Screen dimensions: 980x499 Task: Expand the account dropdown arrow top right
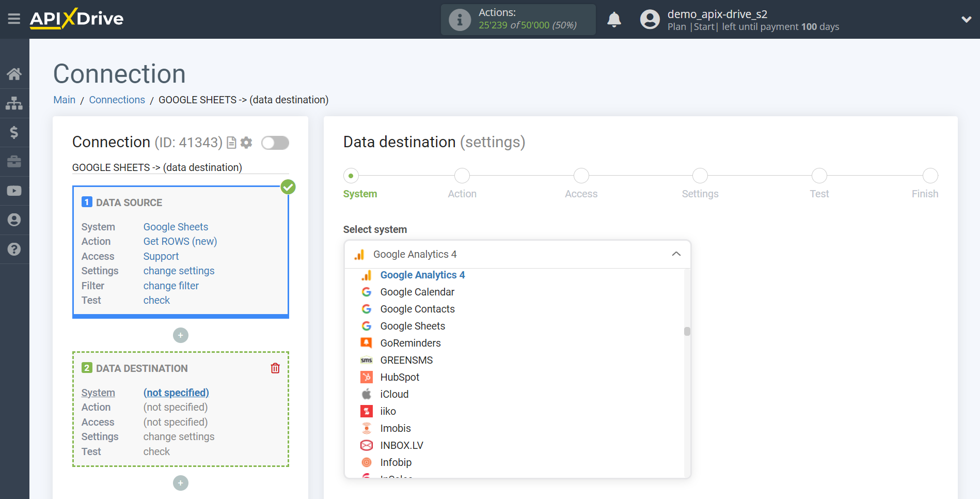pyautogui.click(x=966, y=19)
